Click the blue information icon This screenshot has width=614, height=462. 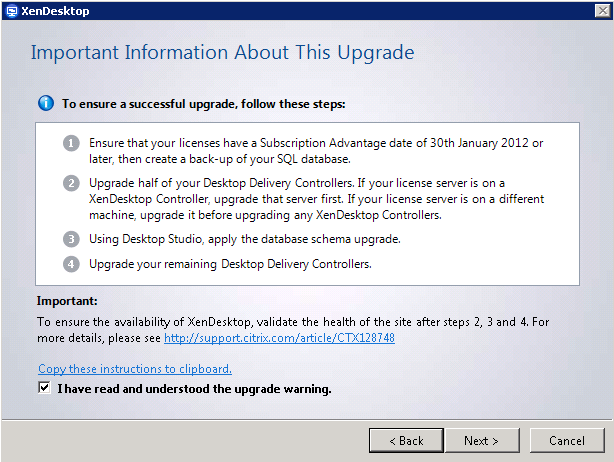tap(45, 102)
